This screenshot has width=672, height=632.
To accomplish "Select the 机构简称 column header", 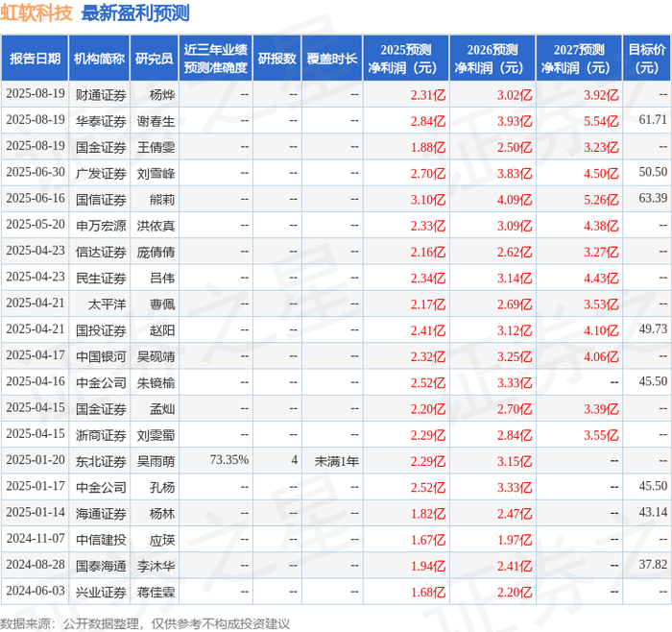I will click(x=99, y=59).
